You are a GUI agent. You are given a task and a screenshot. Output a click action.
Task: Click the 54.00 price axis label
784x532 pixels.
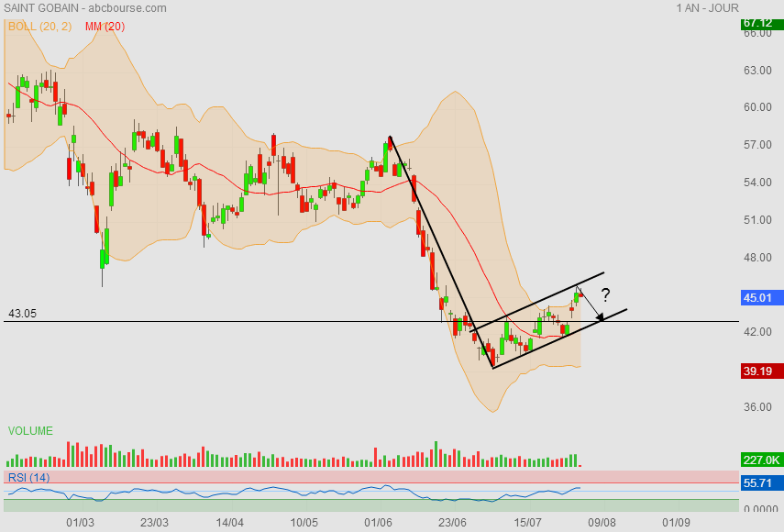[757, 182]
